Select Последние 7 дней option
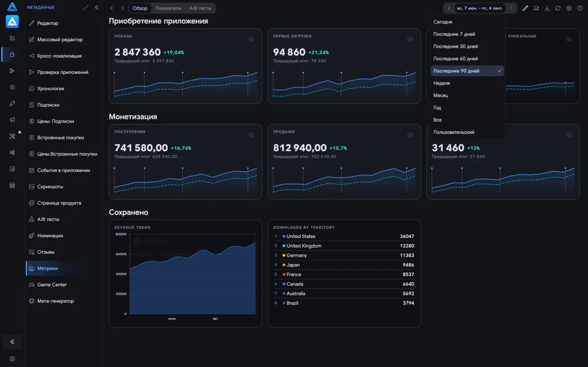 468,34
